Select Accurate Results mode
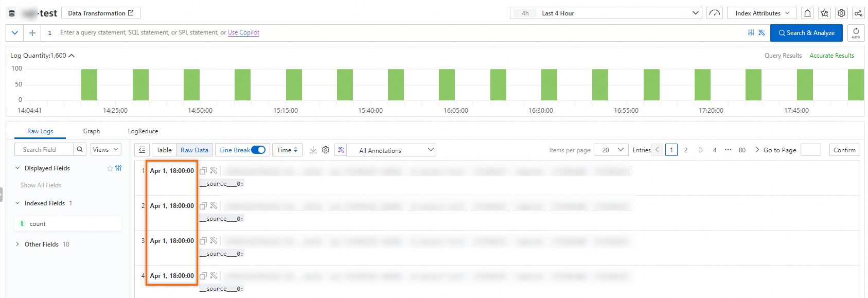868x298 pixels. click(832, 56)
